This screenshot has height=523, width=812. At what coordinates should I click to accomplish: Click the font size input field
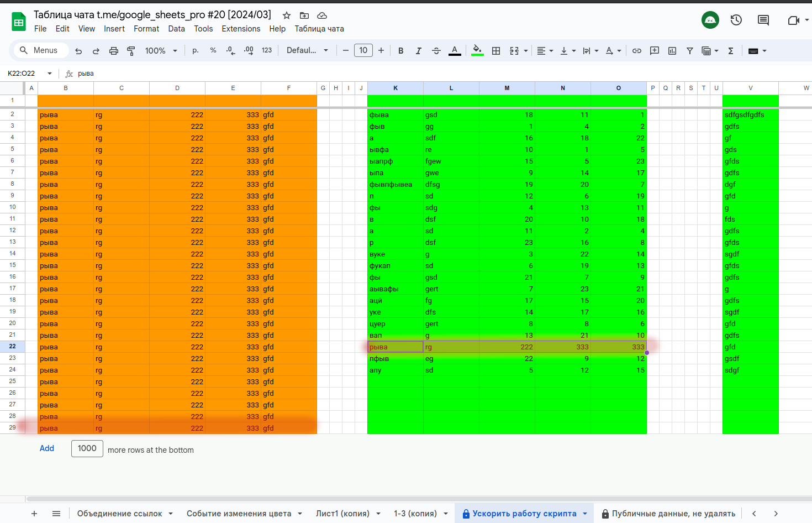pyautogui.click(x=363, y=51)
